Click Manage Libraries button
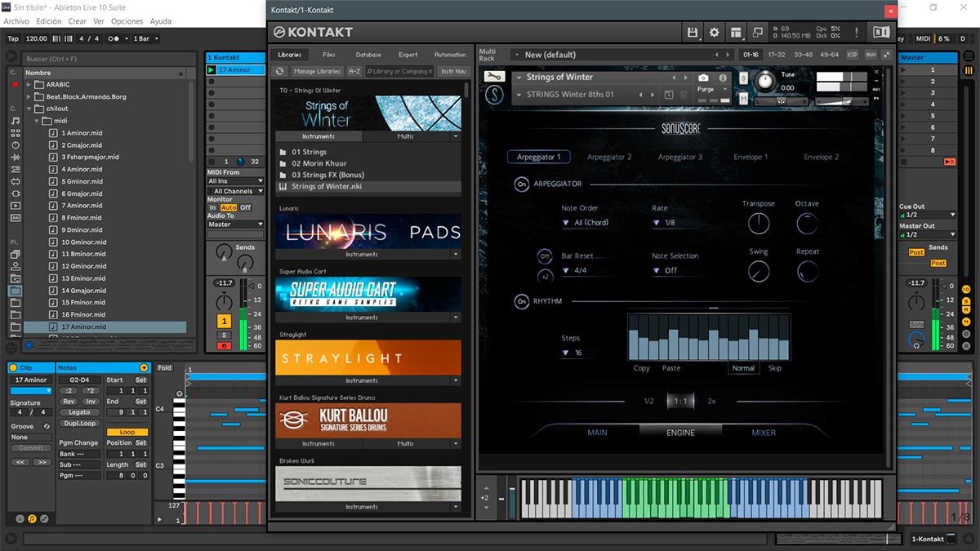Screen dimensions: 980x551 tap(317, 72)
